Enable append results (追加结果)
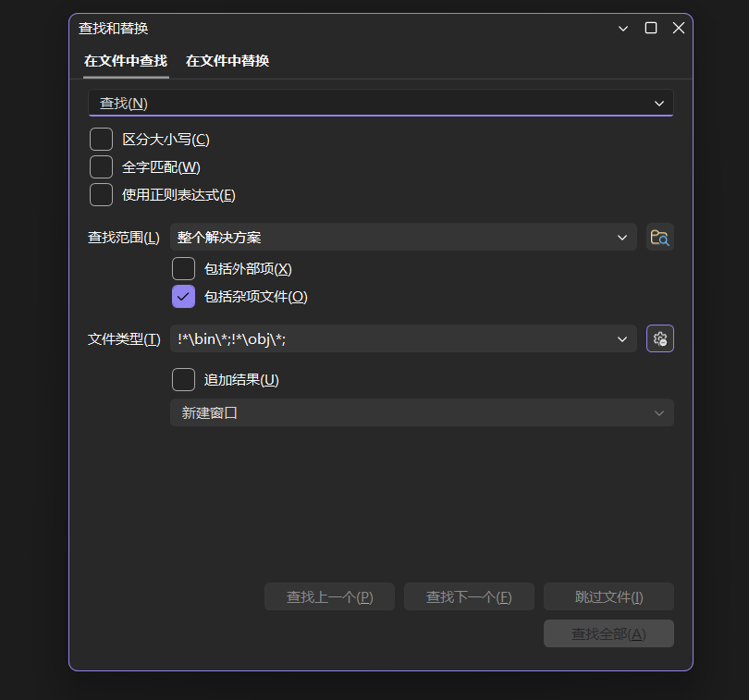This screenshot has width=749, height=700. pos(183,379)
